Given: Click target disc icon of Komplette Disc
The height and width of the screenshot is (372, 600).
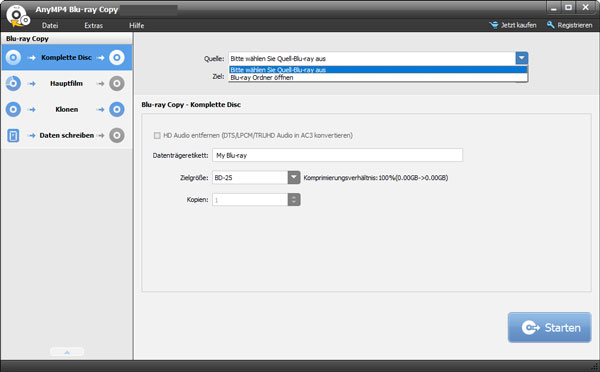Looking at the screenshot, I should (x=117, y=57).
